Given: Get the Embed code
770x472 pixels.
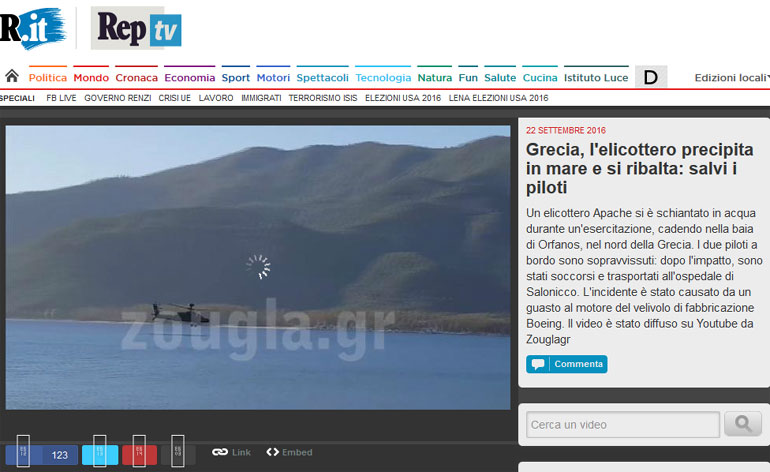Looking at the screenshot, I should [x=289, y=453].
